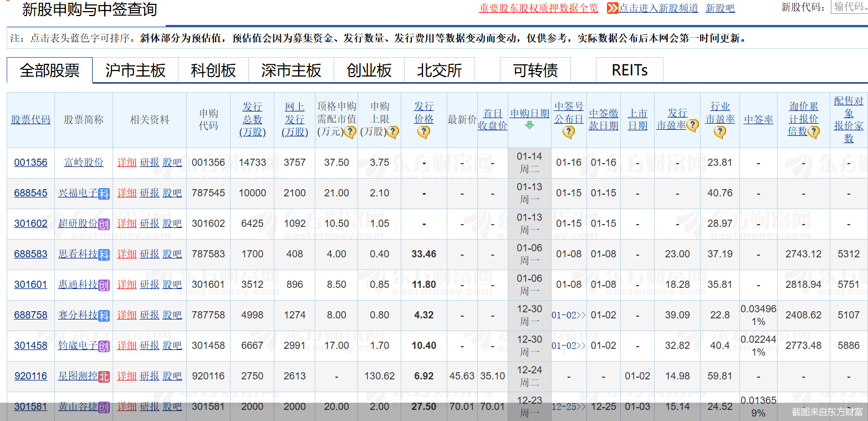Click help icon under 中签号公布日 header
The height and width of the screenshot is (421, 868).
[x=569, y=132]
